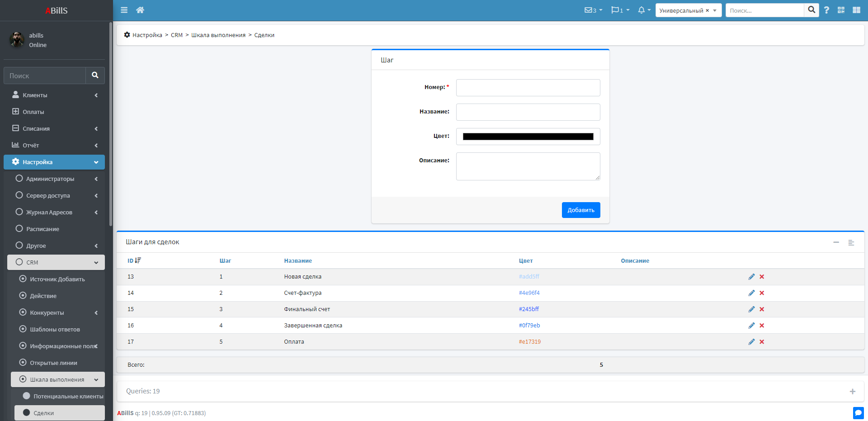Click the help question mark icon
Viewport: 868px width, 421px height.
coord(826,10)
